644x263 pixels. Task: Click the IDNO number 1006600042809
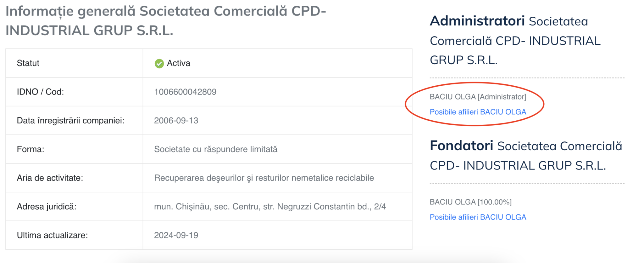pyautogui.click(x=185, y=92)
